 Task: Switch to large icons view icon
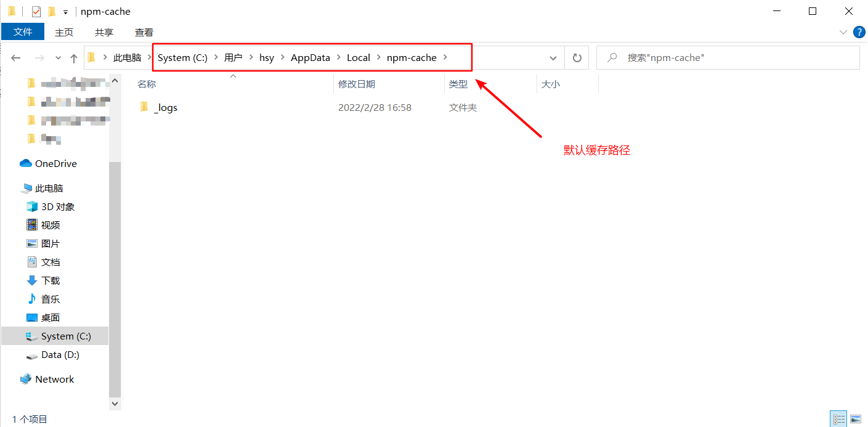(x=855, y=419)
